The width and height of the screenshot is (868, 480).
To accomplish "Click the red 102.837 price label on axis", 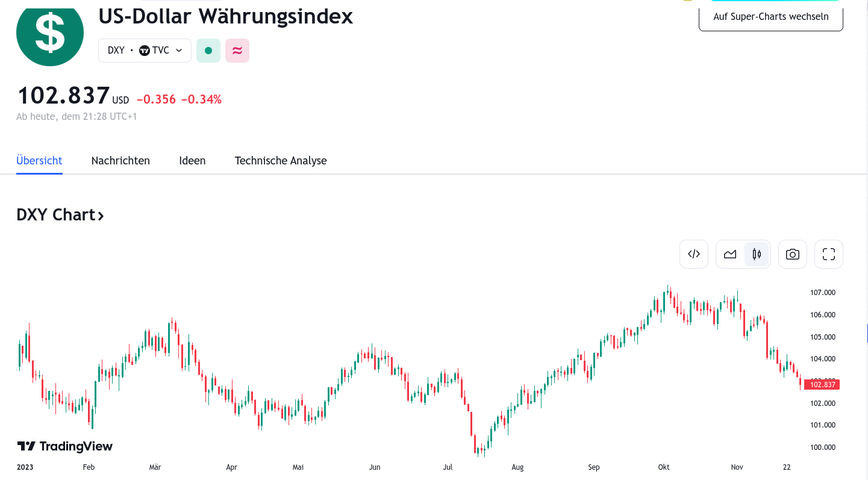I will (x=822, y=384).
